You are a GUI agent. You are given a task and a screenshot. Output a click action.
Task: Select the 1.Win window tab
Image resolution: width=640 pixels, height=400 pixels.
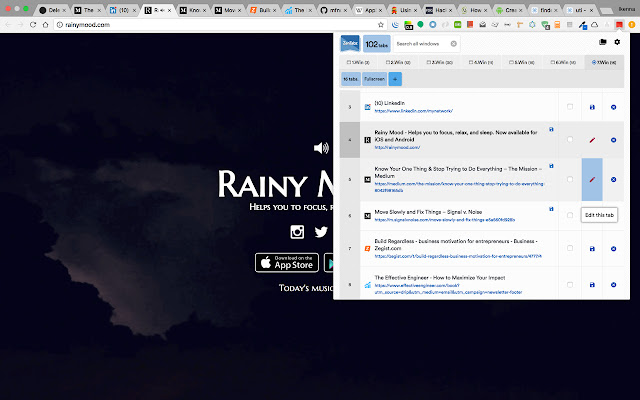point(358,62)
